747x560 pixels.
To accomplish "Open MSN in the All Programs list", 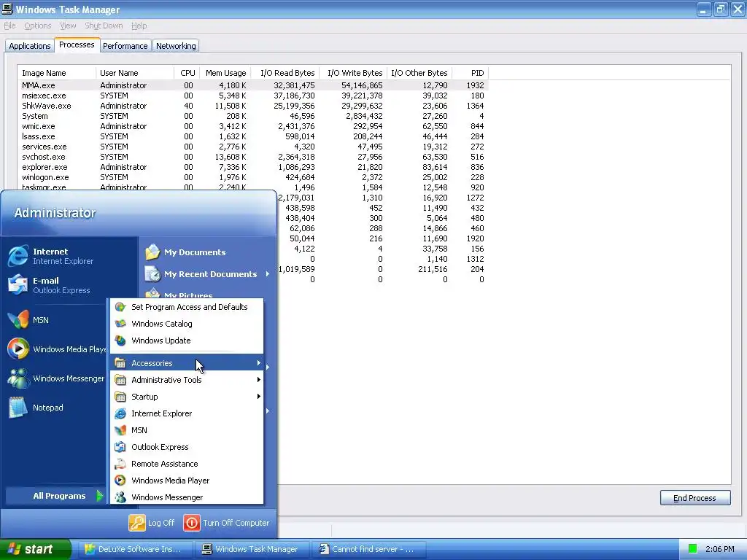I will coord(187,430).
